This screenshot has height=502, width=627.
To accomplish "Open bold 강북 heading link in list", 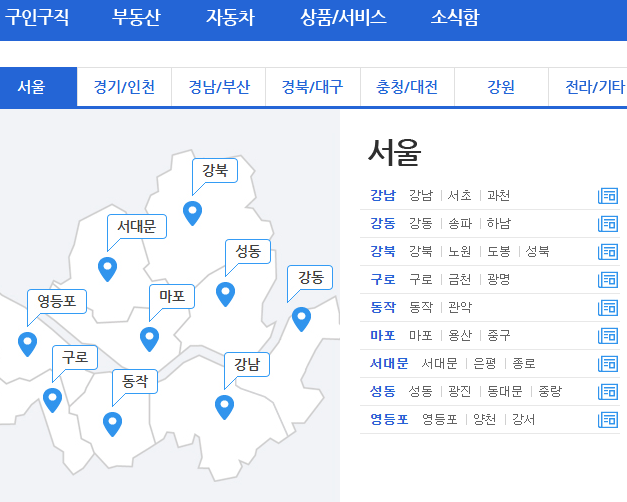I will (x=383, y=251).
